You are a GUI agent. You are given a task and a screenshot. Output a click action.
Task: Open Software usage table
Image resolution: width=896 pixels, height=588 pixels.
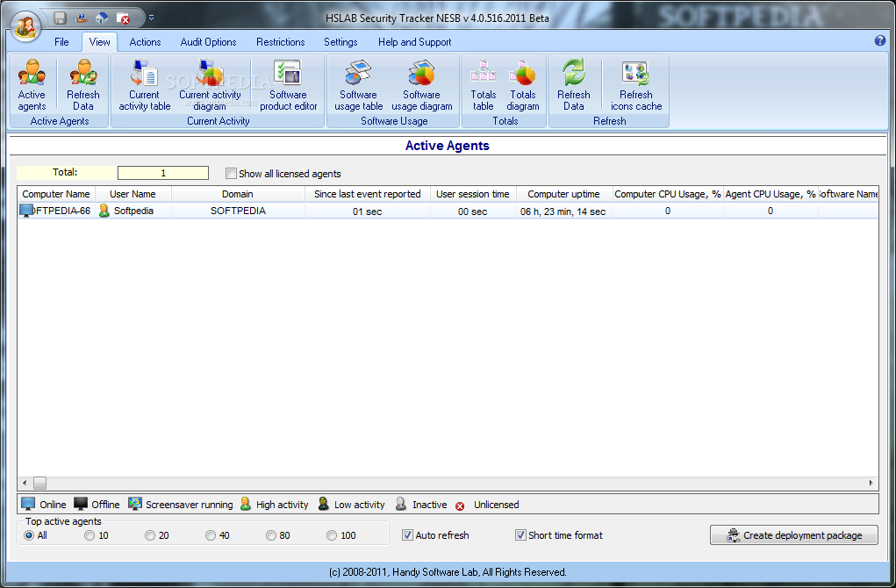358,84
